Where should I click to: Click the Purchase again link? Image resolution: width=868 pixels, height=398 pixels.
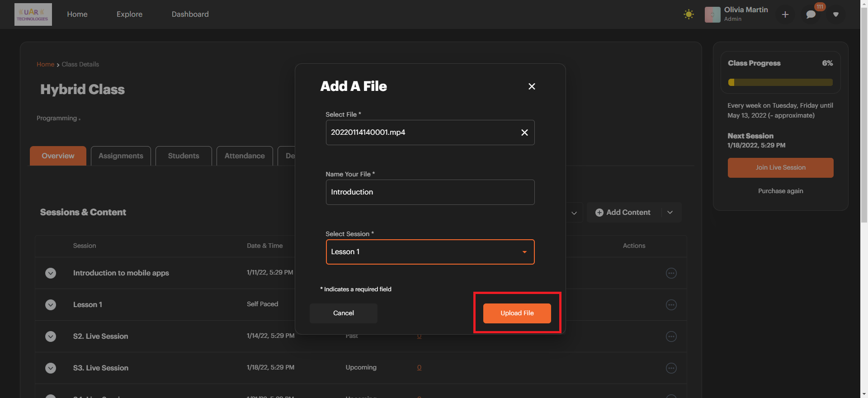point(780,191)
